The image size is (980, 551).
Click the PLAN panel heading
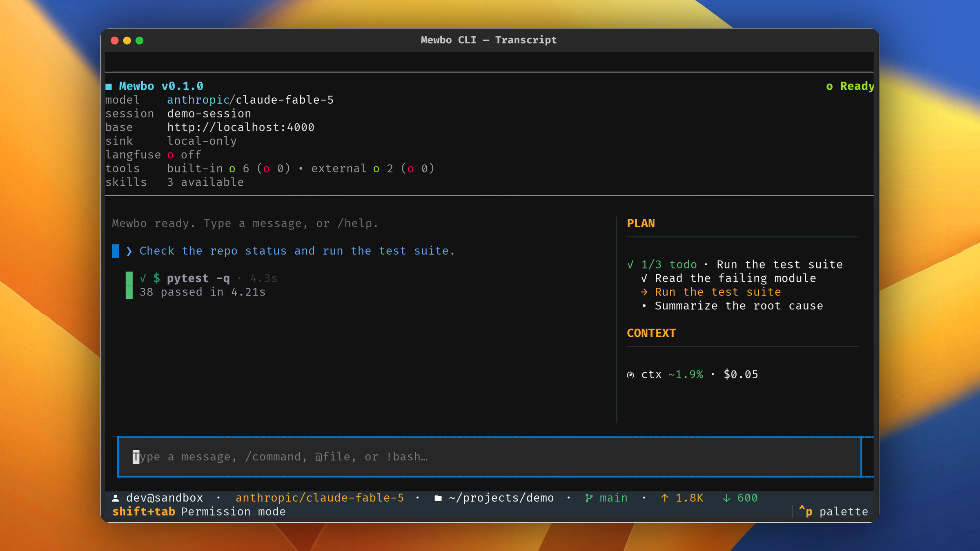[641, 223]
